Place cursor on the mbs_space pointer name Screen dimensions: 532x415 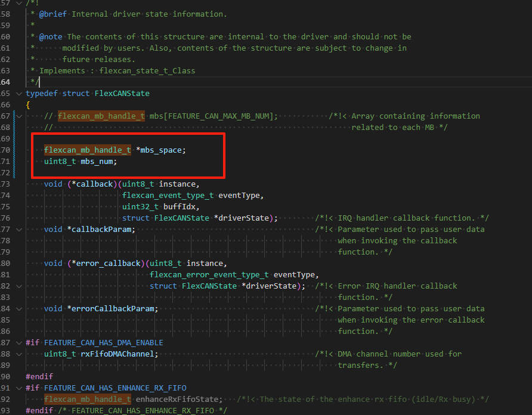point(161,150)
